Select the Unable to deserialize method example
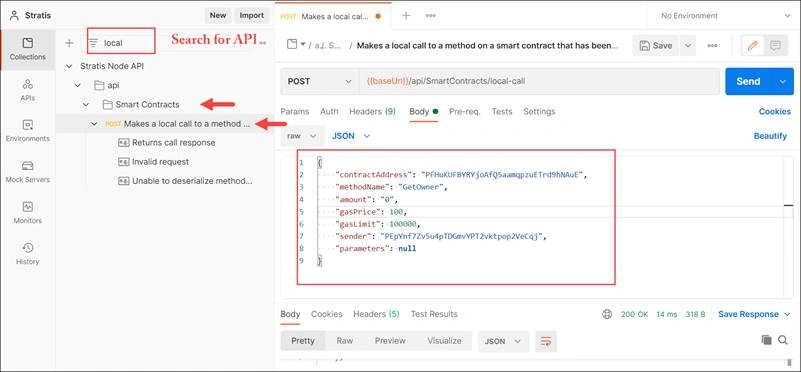The width and height of the screenshot is (801, 372). pyautogui.click(x=192, y=181)
